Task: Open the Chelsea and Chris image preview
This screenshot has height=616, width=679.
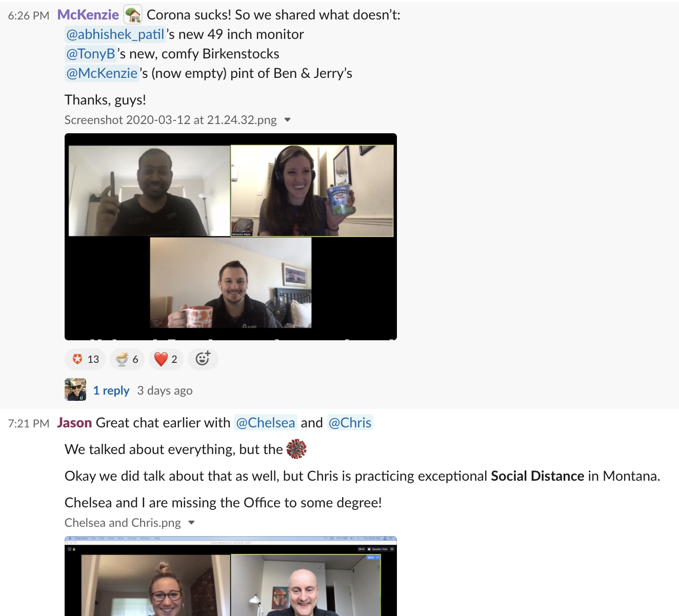Action: pos(231,576)
